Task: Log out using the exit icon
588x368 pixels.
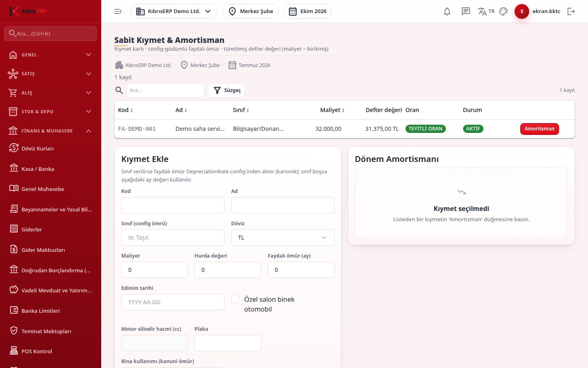Action: click(x=571, y=11)
